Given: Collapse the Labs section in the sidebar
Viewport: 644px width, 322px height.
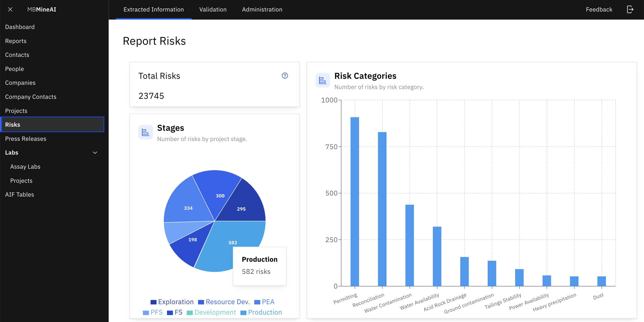Looking at the screenshot, I should pos(95,152).
